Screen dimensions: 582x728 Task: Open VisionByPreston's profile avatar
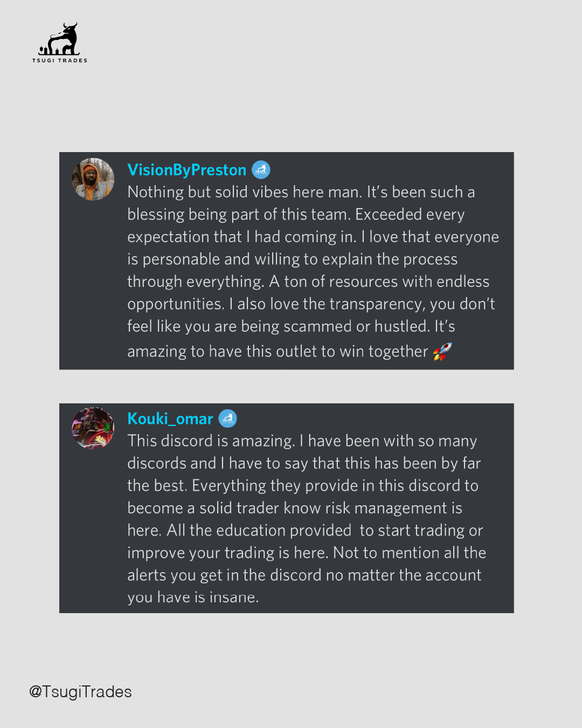[93, 179]
